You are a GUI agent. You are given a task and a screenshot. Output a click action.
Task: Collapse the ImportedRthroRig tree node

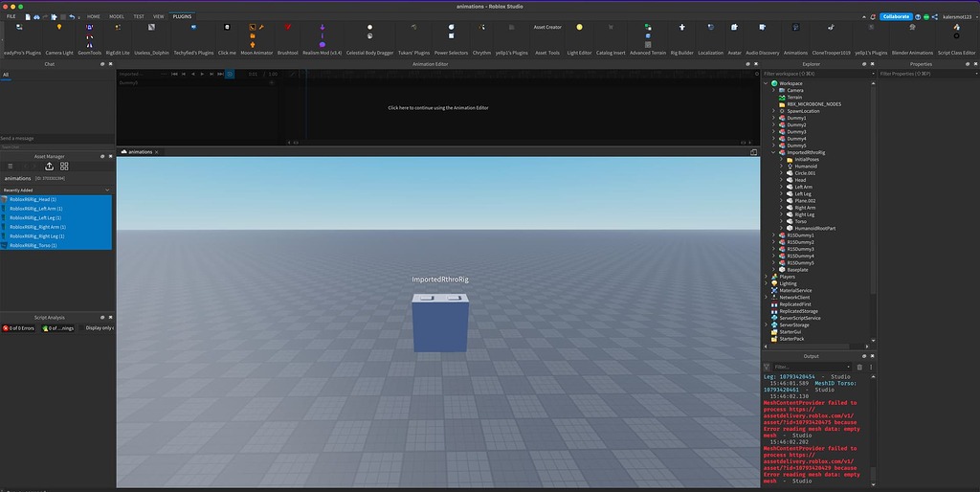(x=773, y=152)
